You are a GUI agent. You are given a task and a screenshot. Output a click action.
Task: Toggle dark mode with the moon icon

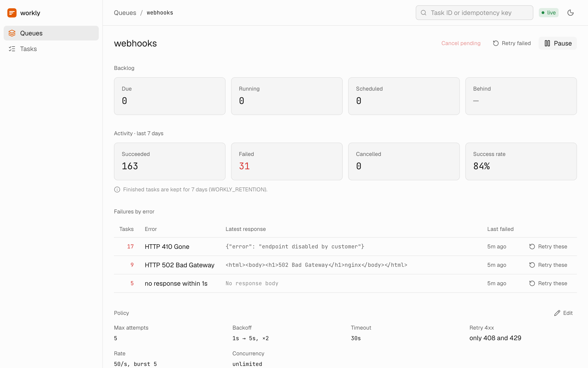(571, 13)
